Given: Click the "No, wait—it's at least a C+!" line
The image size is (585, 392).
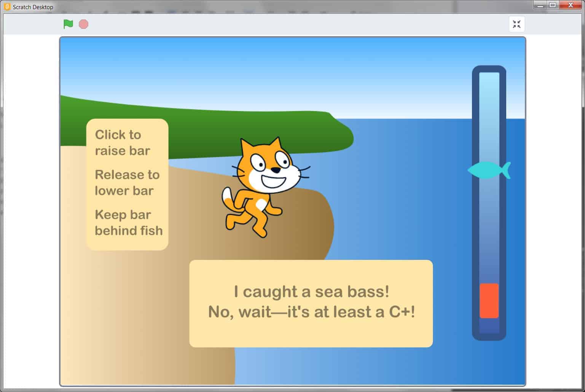Looking at the screenshot, I should [311, 312].
